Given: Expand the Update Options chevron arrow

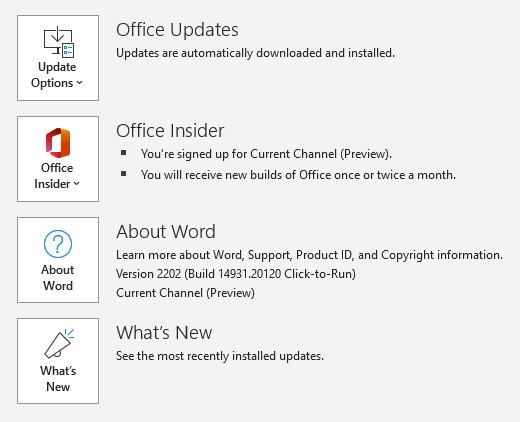Looking at the screenshot, I should point(79,82).
